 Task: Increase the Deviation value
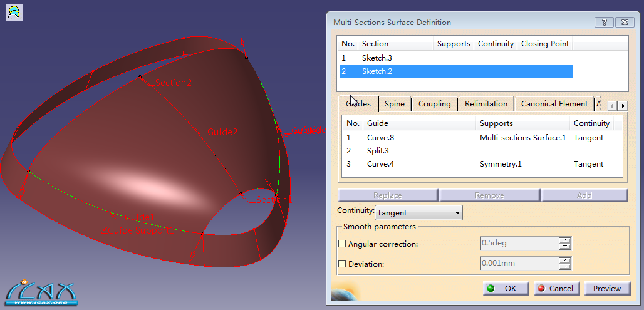pos(565,261)
